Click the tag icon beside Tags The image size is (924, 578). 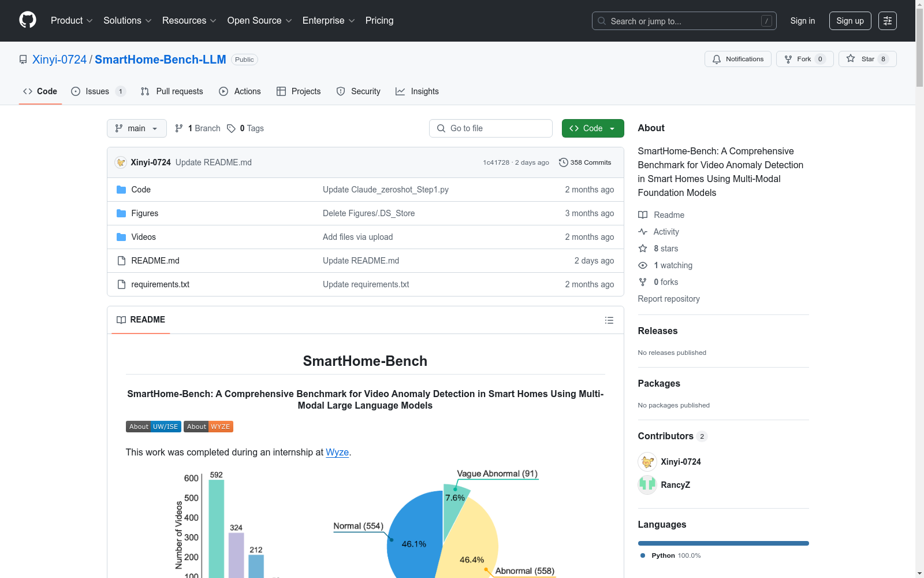point(231,128)
